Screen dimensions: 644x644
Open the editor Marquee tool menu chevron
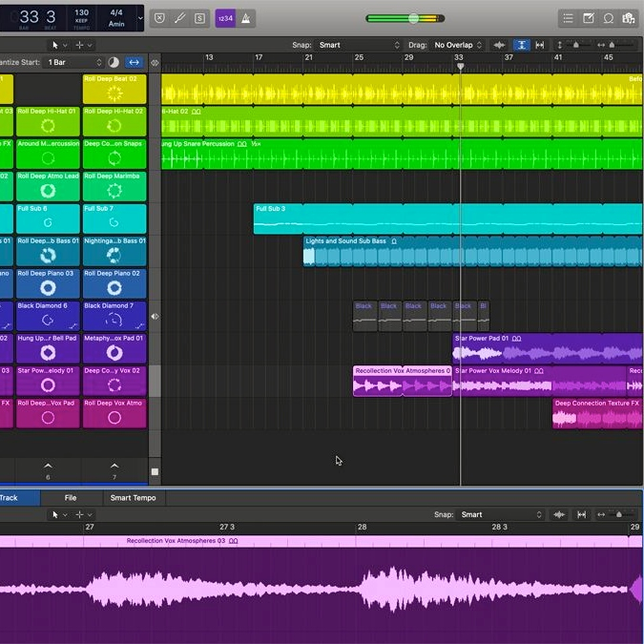coord(90,515)
